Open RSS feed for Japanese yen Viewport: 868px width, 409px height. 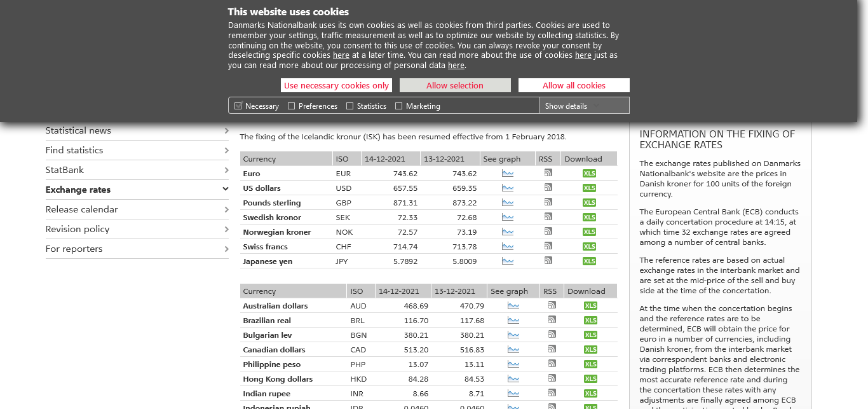548,261
